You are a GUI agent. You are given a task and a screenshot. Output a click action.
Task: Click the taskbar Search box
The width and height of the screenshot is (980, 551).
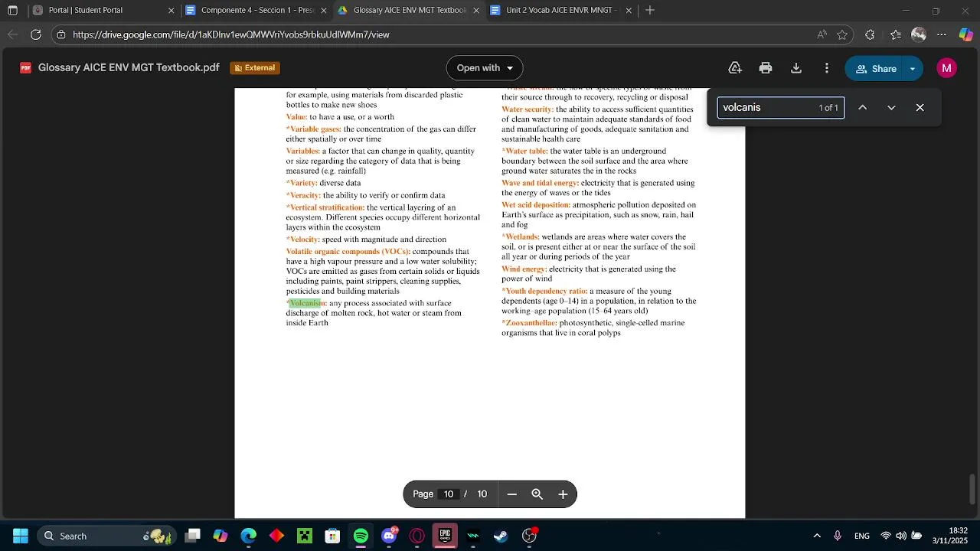(107, 536)
